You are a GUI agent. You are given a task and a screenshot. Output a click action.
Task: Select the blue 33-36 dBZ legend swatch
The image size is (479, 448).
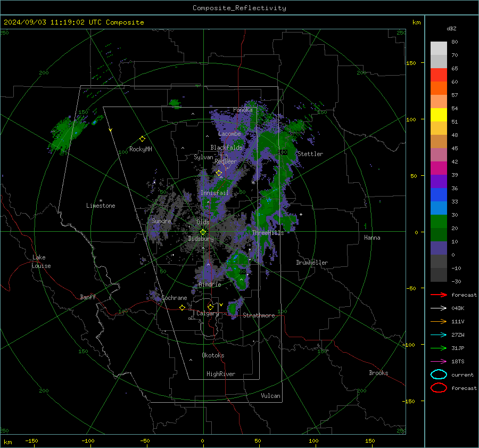coord(439,195)
